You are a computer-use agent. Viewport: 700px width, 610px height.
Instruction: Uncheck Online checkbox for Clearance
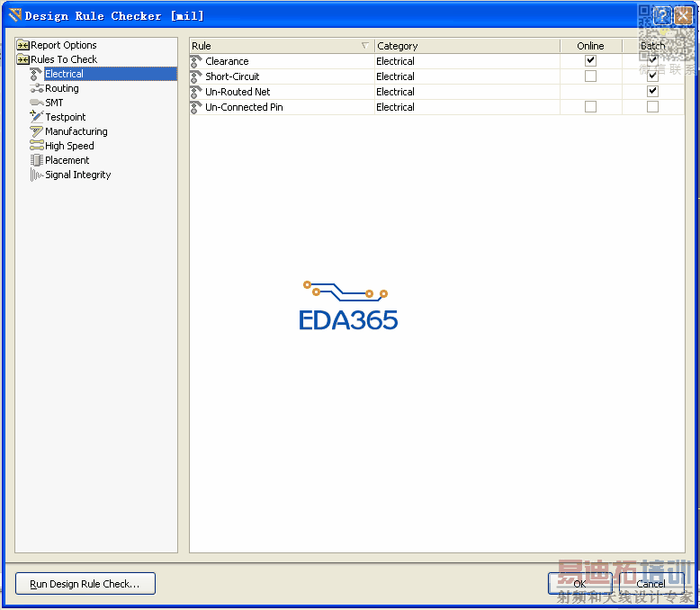click(x=590, y=61)
